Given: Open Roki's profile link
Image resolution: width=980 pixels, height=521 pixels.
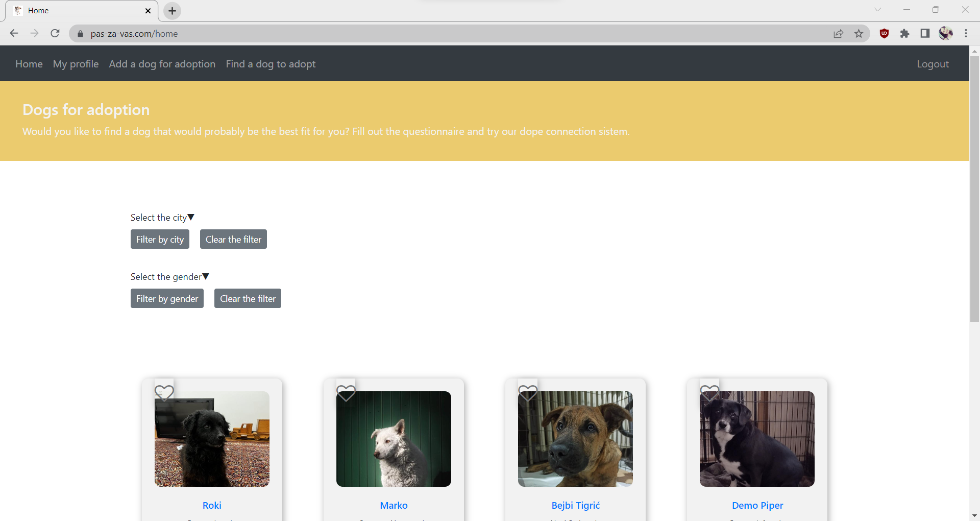Looking at the screenshot, I should pos(211,505).
